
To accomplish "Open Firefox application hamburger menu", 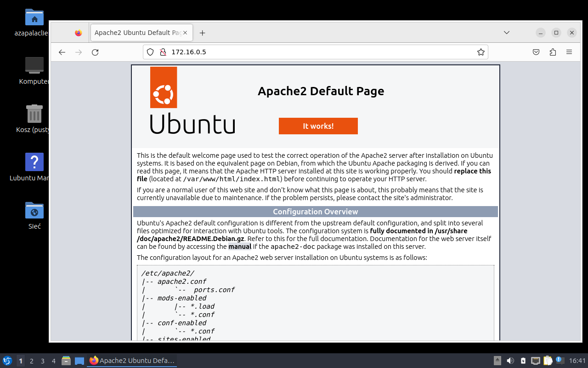I will tap(569, 52).
